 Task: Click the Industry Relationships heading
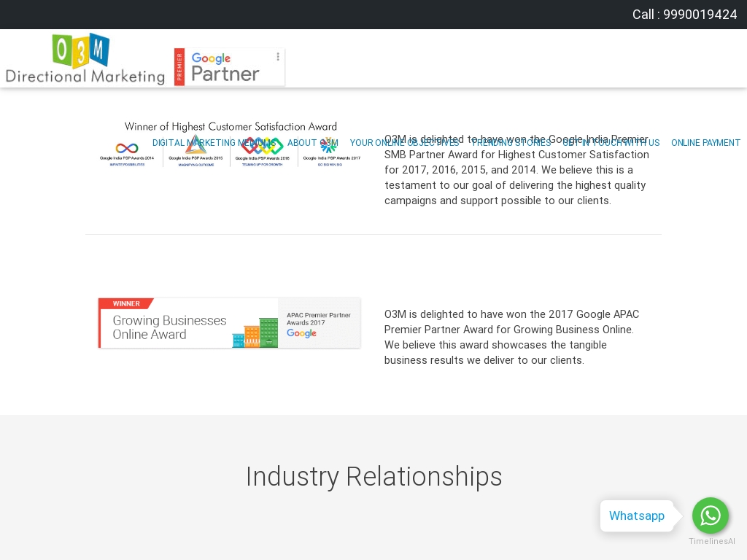click(x=374, y=476)
